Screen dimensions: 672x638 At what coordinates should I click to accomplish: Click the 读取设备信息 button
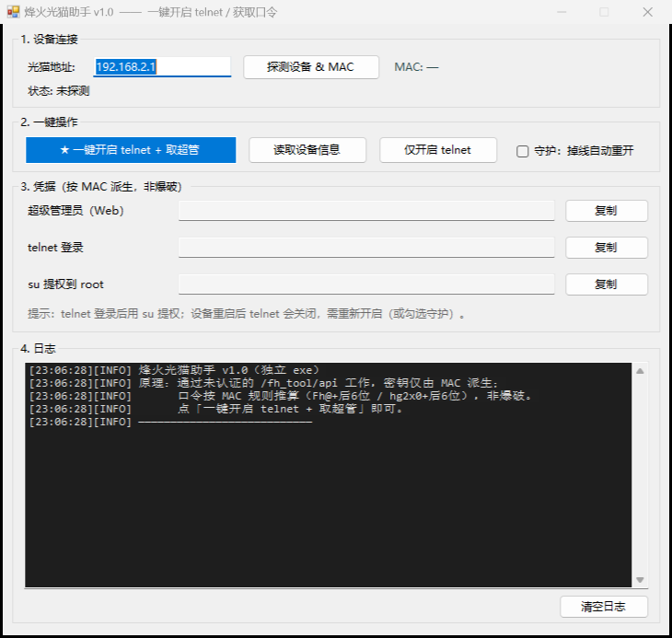(x=307, y=150)
